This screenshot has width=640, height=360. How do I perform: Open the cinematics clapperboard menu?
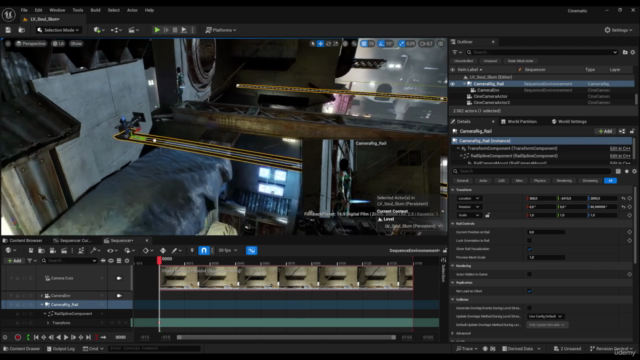[x=133, y=30]
